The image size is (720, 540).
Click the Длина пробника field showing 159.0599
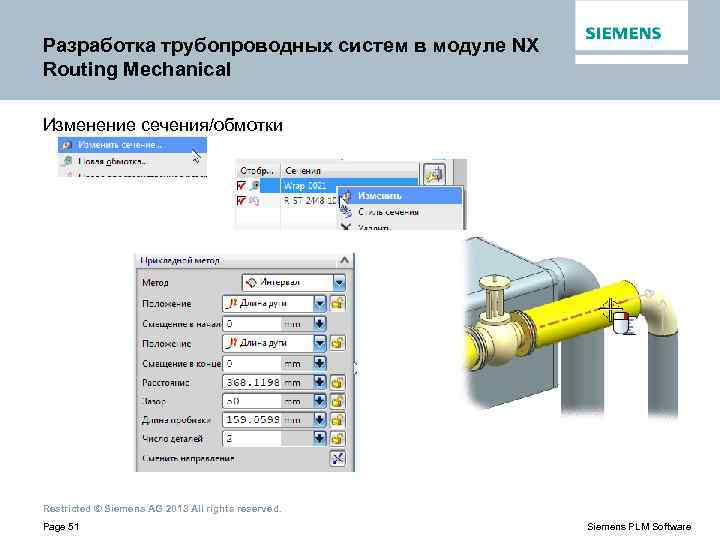[252, 419]
